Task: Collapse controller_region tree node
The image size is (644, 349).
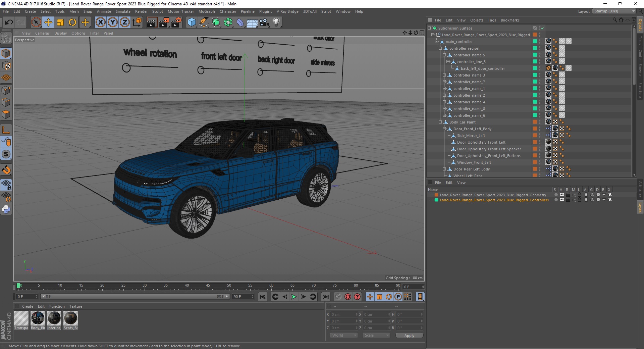Action: click(440, 48)
